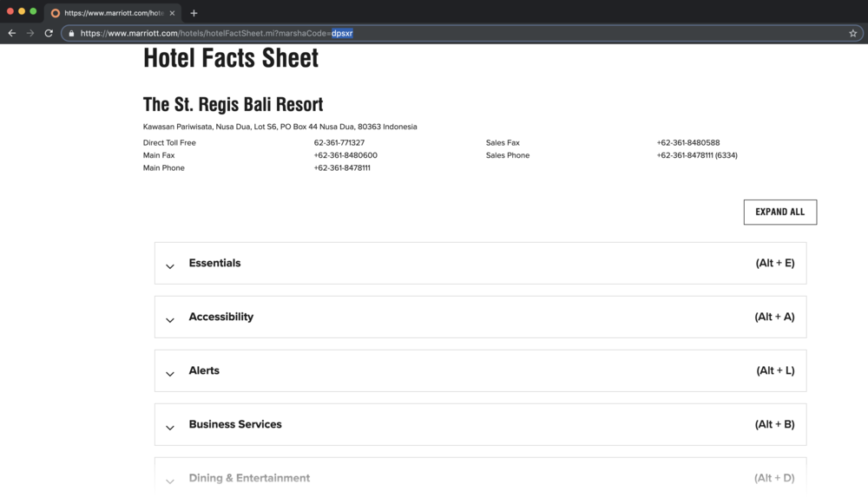
Task: Expand the Accessibility section chevron
Action: coord(170,320)
